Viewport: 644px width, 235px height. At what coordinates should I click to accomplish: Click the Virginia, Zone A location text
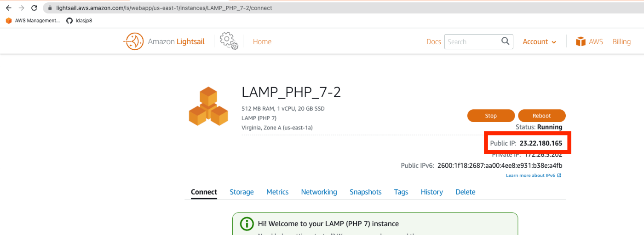(277, 128)
